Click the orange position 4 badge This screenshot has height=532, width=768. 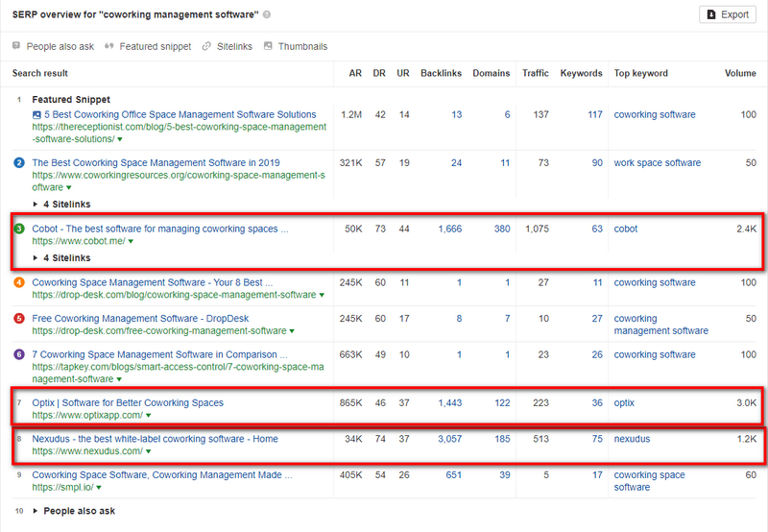coord(19,282)
